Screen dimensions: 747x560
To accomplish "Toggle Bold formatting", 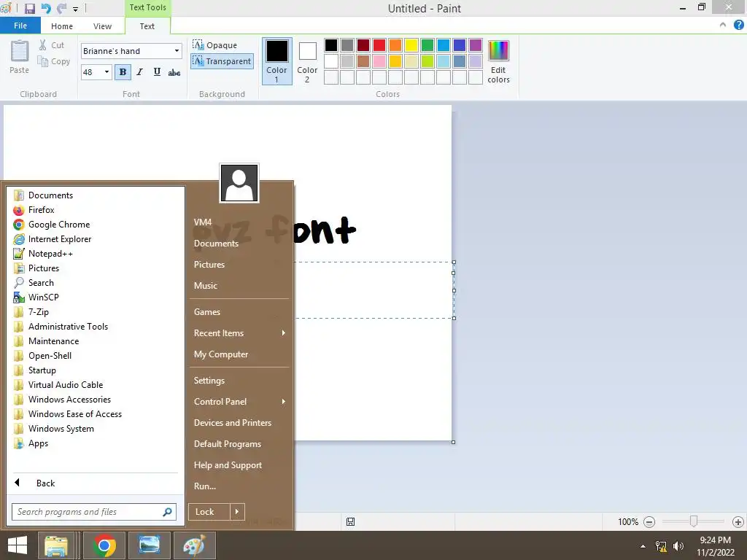I will 123,72.
